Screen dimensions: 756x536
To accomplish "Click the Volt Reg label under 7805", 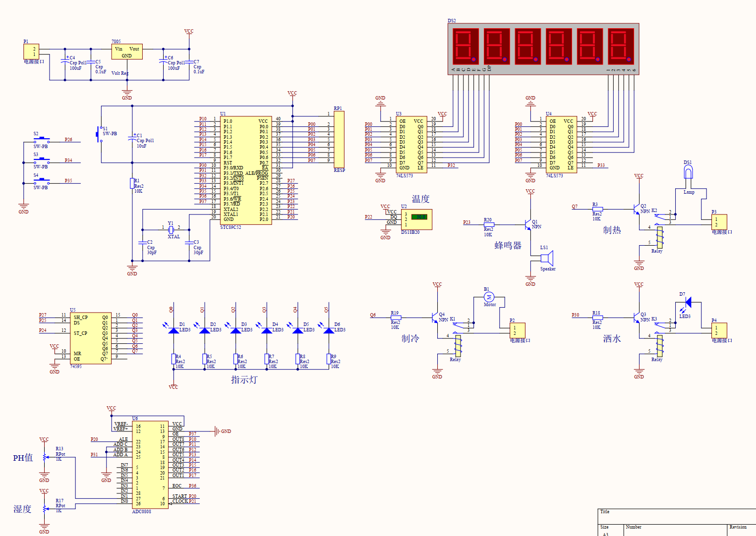I will coord(120,73).
